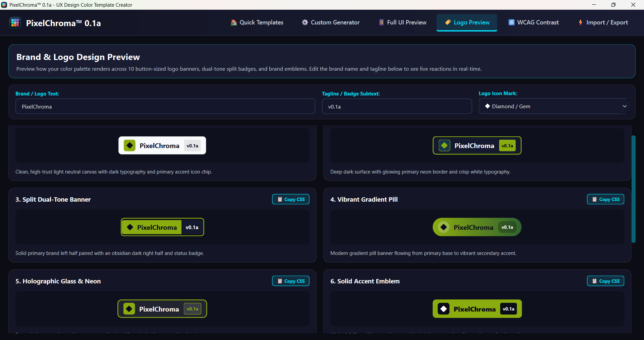Focus the Tagline / Badge Subtext field

[397, 107]
